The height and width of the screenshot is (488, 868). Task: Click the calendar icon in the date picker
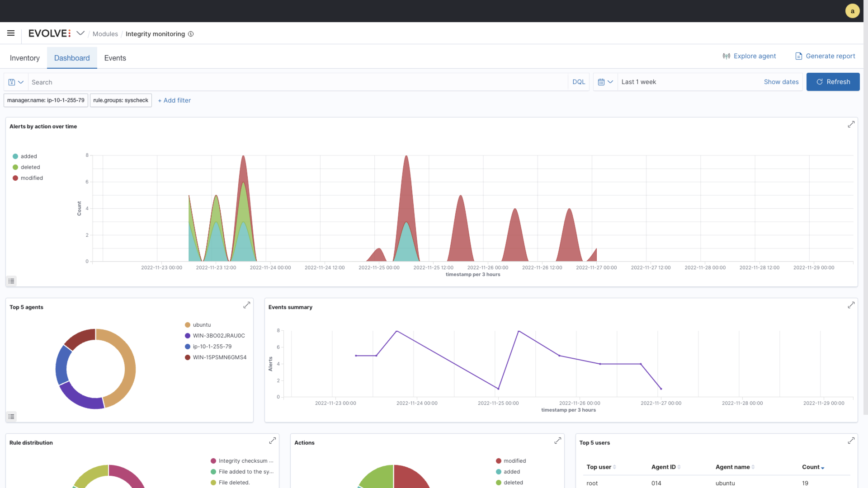click(x=602, y=82)
